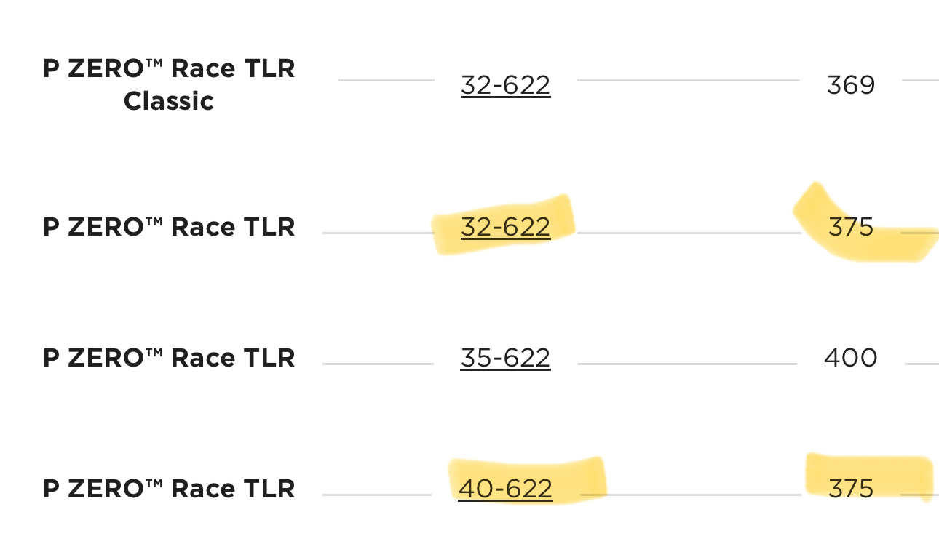The height and width of the screenshot is (560, 939).
Task: Click the product name beside the 40-622 size
Action: [169, 488]
